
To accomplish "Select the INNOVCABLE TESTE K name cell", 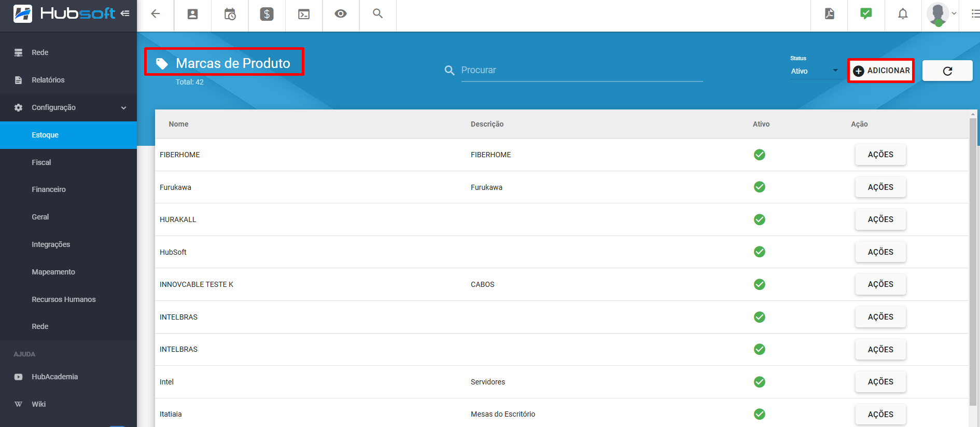I will 197,284.
